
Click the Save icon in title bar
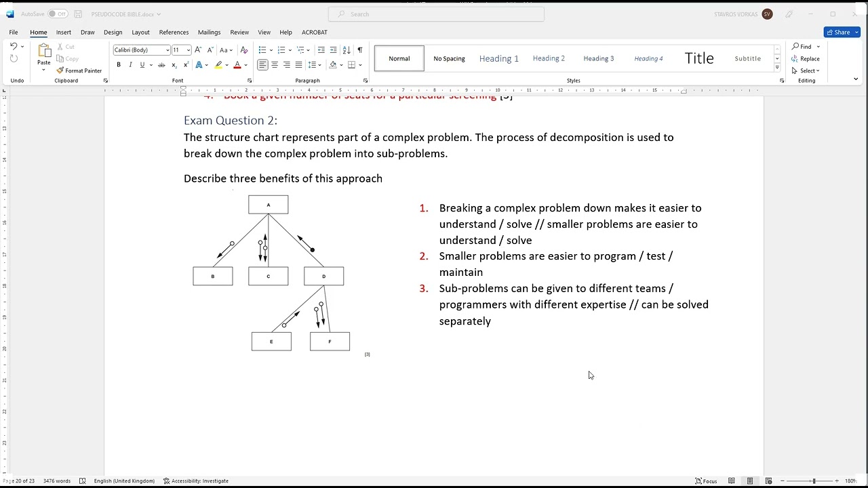click(78, 14)
